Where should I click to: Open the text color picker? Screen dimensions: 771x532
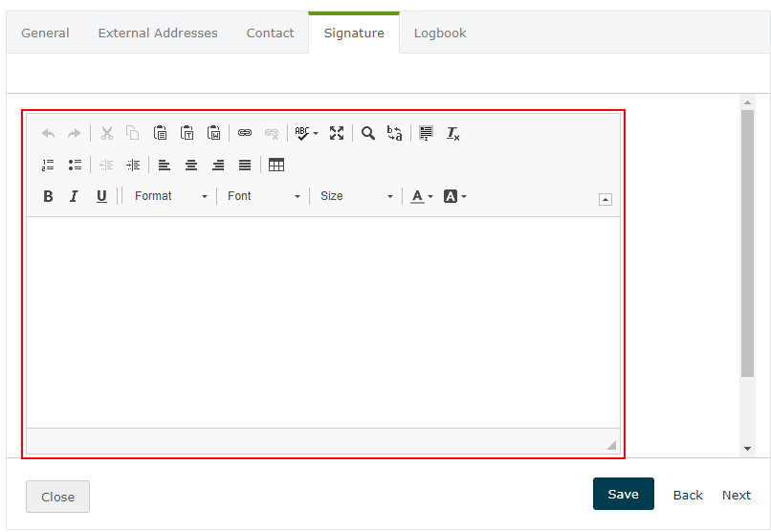[421, 196]
